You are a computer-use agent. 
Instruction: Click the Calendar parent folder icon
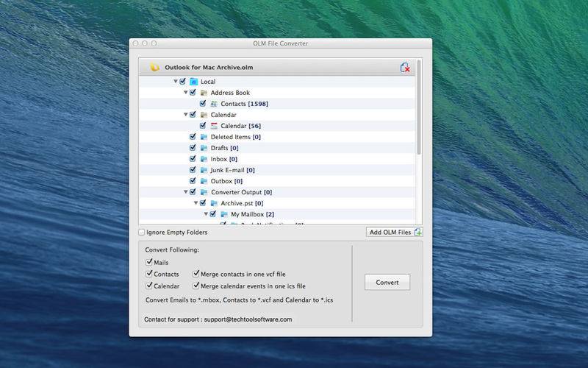point(204,115)
